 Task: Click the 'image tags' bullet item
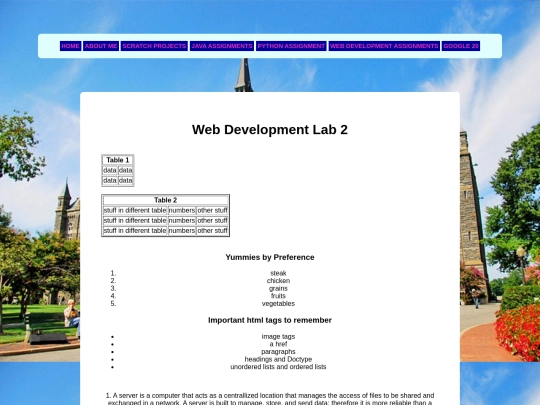(278, 336)
